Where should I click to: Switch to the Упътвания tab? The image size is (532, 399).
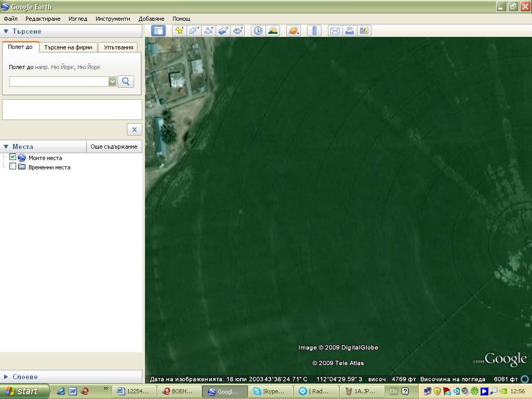118,47
